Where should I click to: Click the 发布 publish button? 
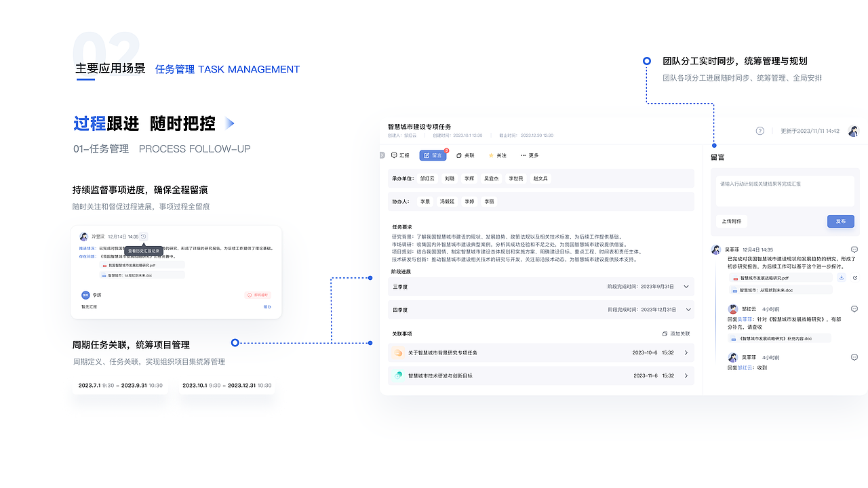pyautogui.click(x=841, y=221)
